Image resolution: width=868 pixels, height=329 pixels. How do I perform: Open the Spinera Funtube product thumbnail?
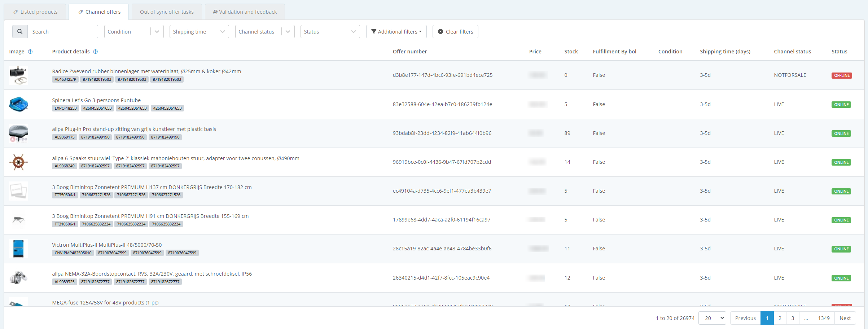[x=18, y=104]
